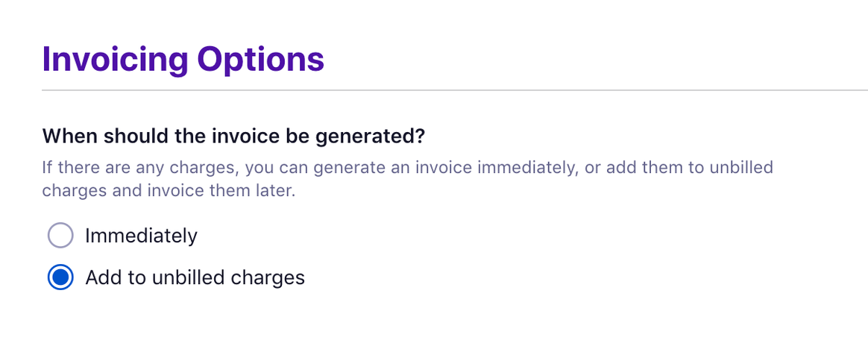The height and width of the screenshot is (355, 868).
Task: Choose the Add to unbilled charges radio
Action: [x=60, y=277]
